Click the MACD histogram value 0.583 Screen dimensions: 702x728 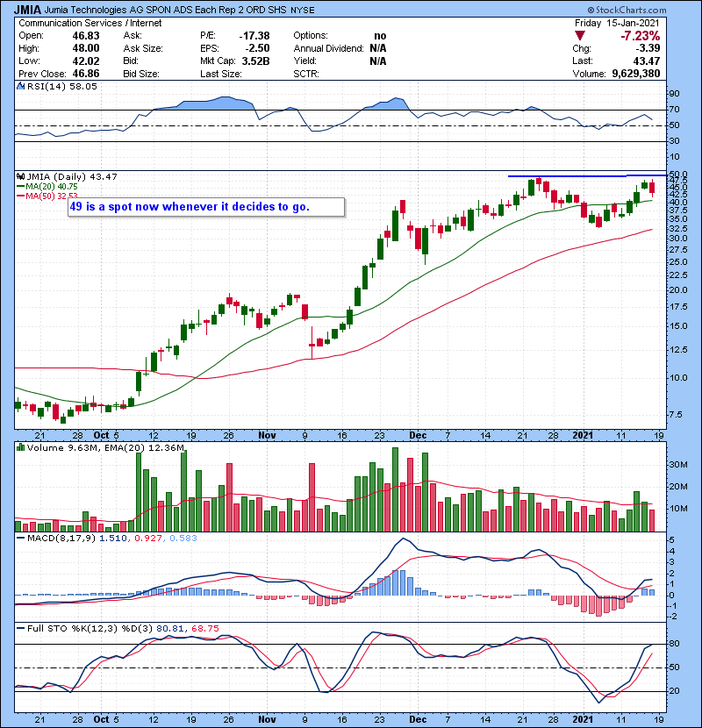[183, 539]
